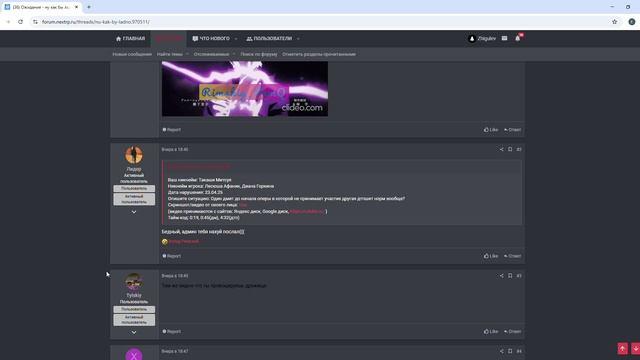Open the red video link after Google диск
Image resolution: width=640 pixels, height=360 pixels.
pos(307,211)
